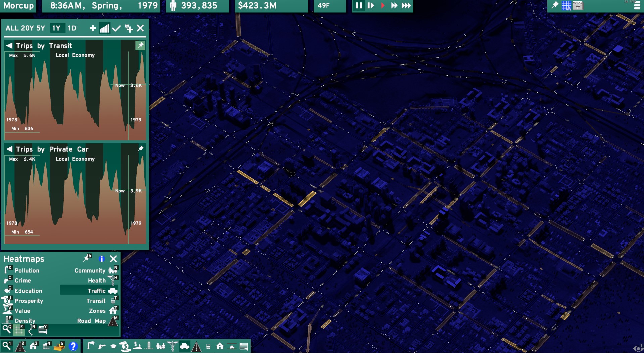Pin messages with top-right pushpin icon
Screen dimensions: 644x353
tap(555, 5)
